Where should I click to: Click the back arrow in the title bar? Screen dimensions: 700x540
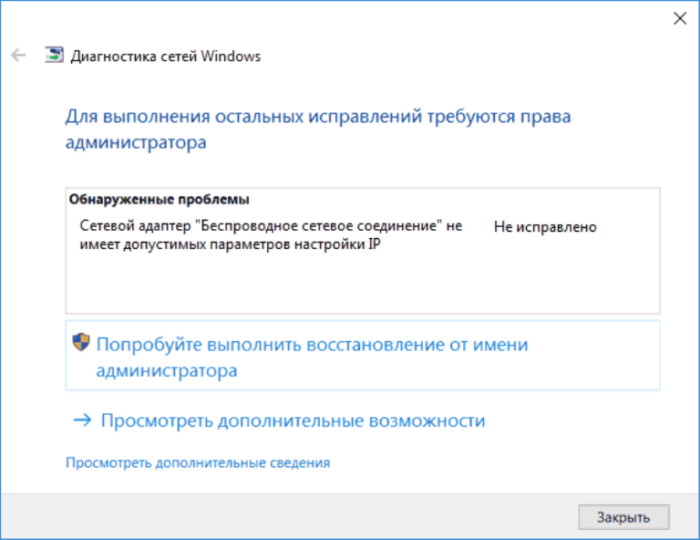click(18, 56)
